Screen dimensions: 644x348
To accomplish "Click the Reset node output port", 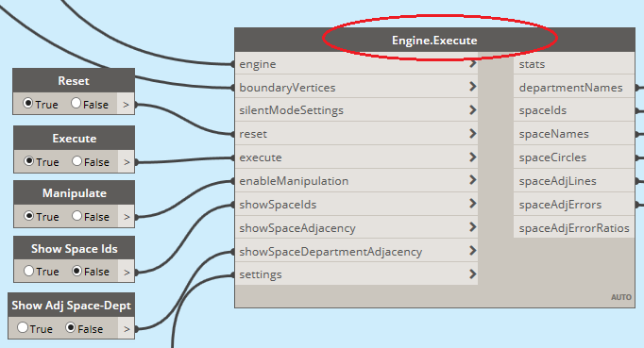I will [127, 105].
